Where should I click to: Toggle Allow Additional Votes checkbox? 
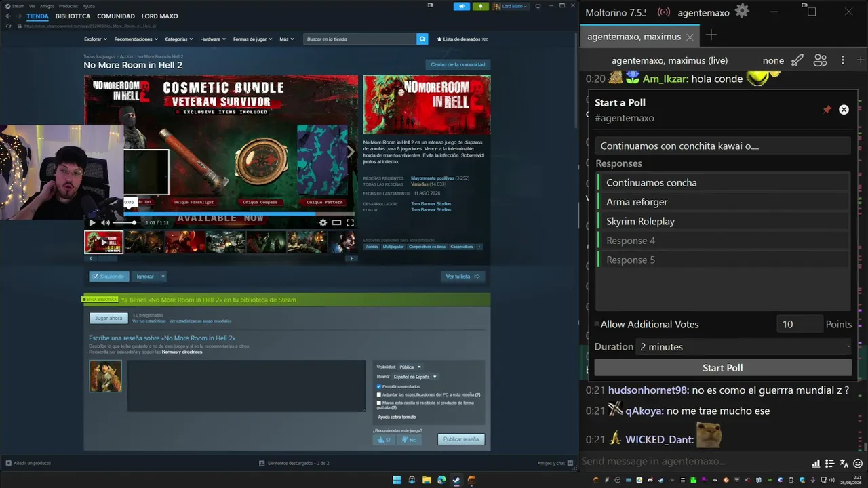click(597, 325)
